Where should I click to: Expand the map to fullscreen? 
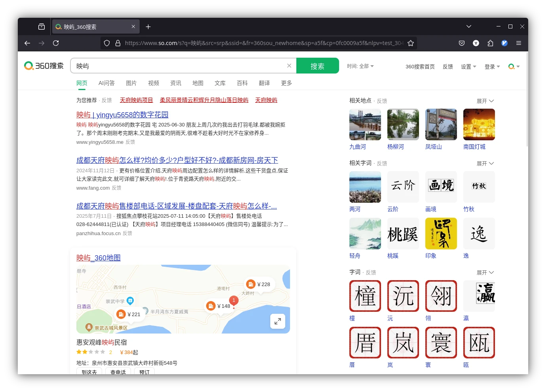point(278,321)
